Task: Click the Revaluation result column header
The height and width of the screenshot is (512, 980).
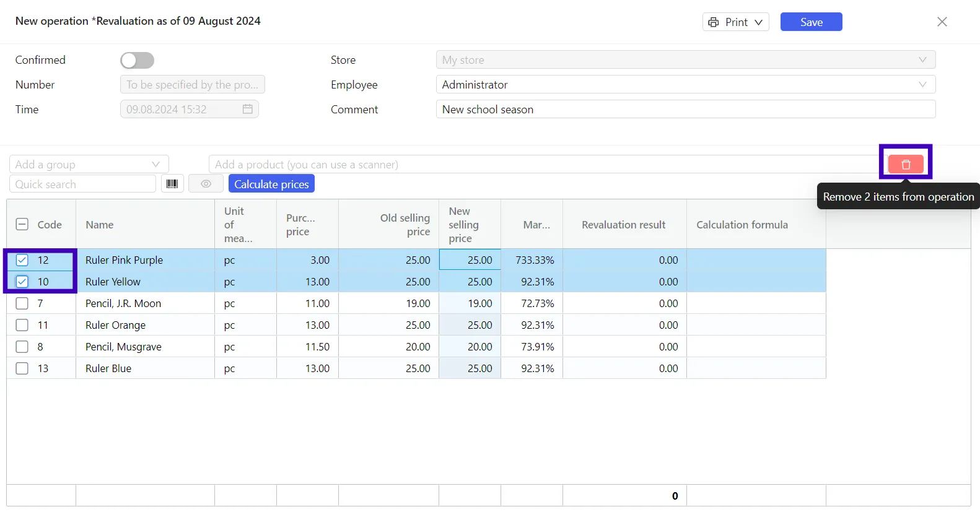Action: pos(624,224)
